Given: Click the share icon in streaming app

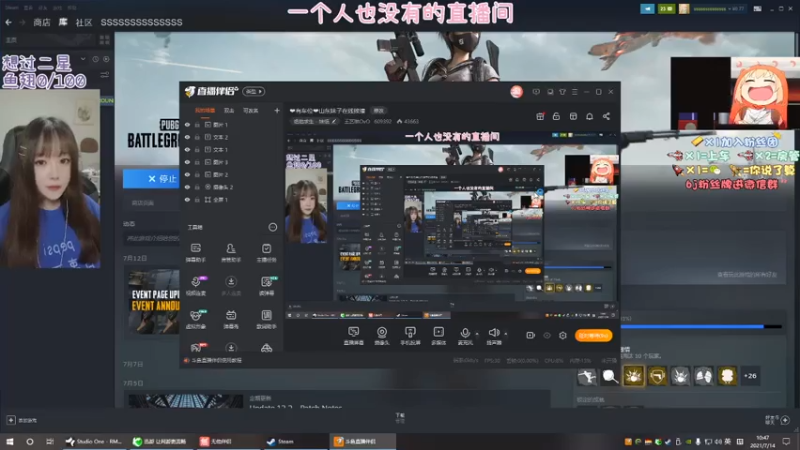Looking at the screenshot, I should tap(606, 116).
